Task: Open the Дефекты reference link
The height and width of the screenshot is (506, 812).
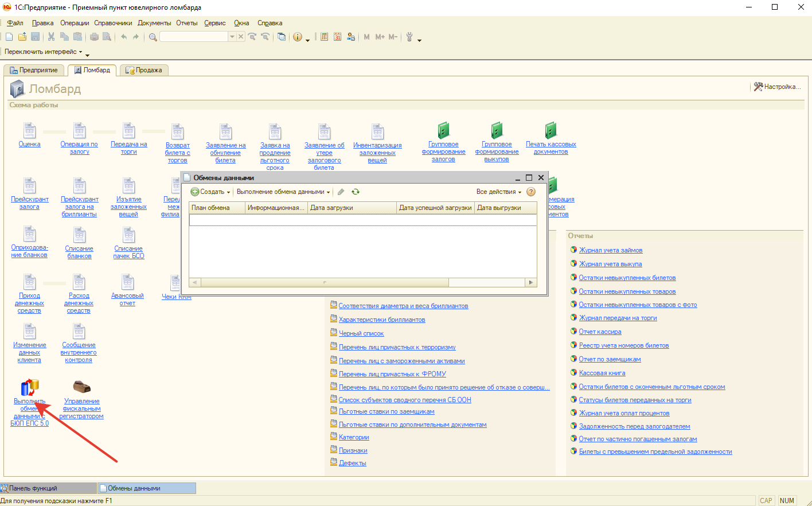Action: [x=352, y=463]
